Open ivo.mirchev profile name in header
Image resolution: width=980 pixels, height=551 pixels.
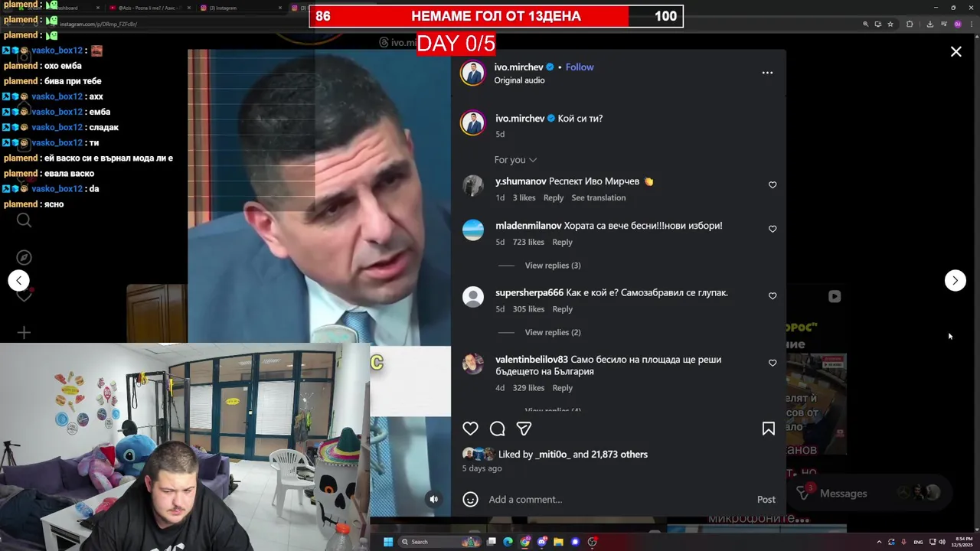point(518,67)
